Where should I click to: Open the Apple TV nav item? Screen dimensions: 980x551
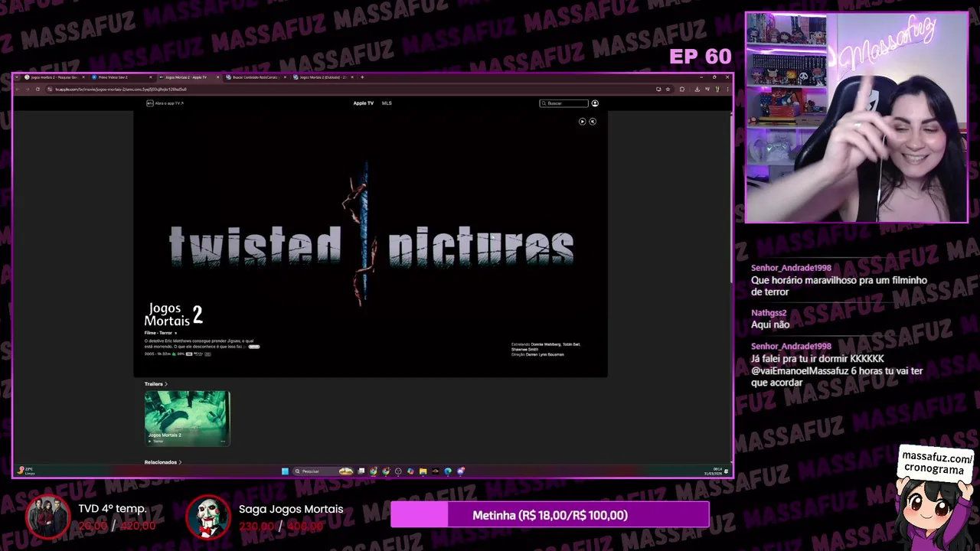pos(363,103)
